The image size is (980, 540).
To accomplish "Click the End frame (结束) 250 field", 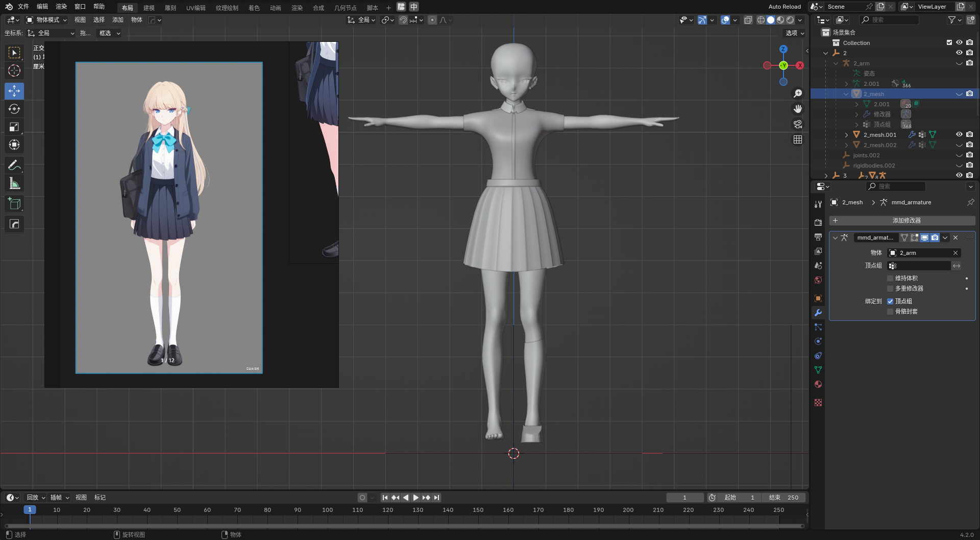I will (784, 498).
